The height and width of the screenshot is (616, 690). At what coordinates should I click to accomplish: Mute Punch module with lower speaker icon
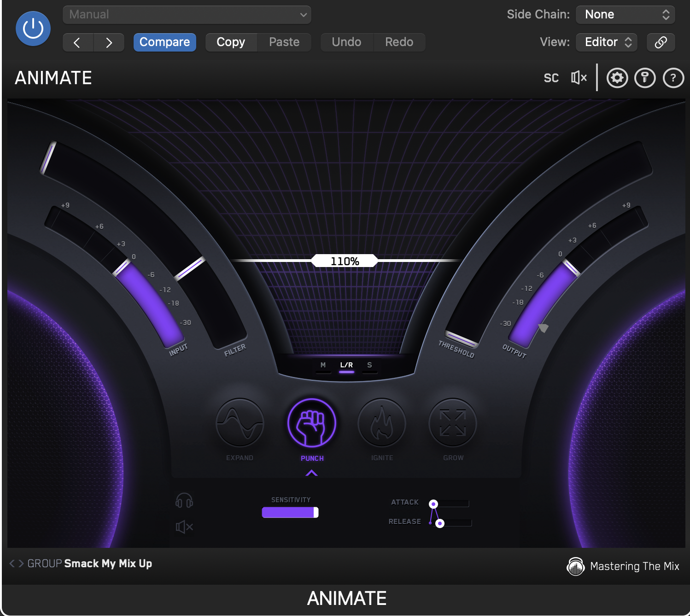[x=184, y=527]
